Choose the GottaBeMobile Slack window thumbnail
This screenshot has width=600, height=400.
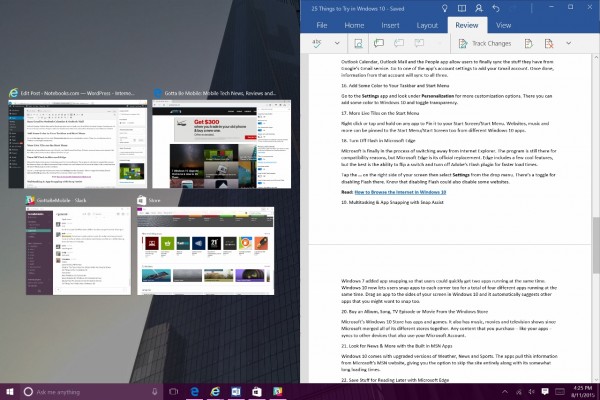(x=78, y=251)
